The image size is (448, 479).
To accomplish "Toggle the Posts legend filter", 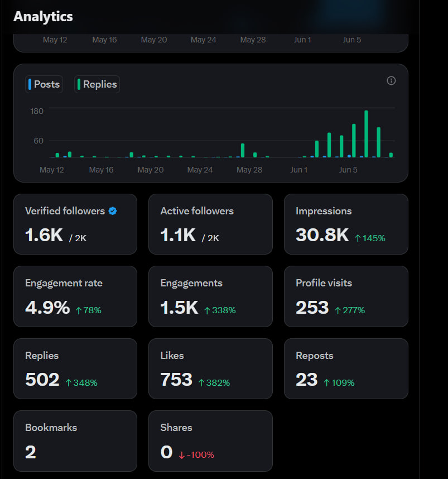I will [44, 84].
